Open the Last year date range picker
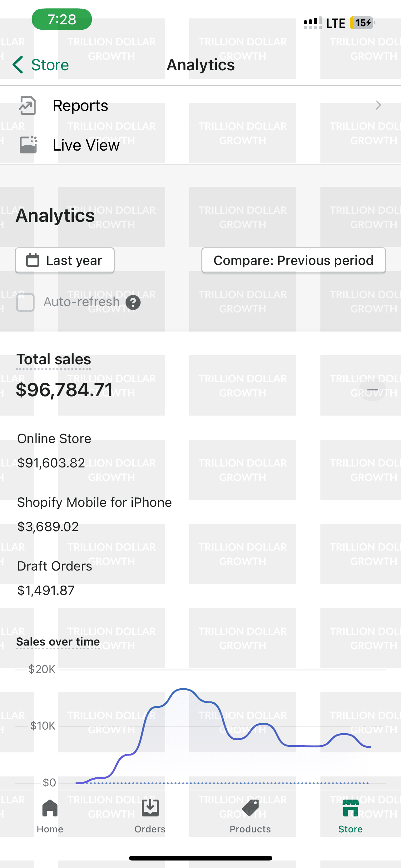Viewport: 401px width, 868px height. [x=65, y=261]
